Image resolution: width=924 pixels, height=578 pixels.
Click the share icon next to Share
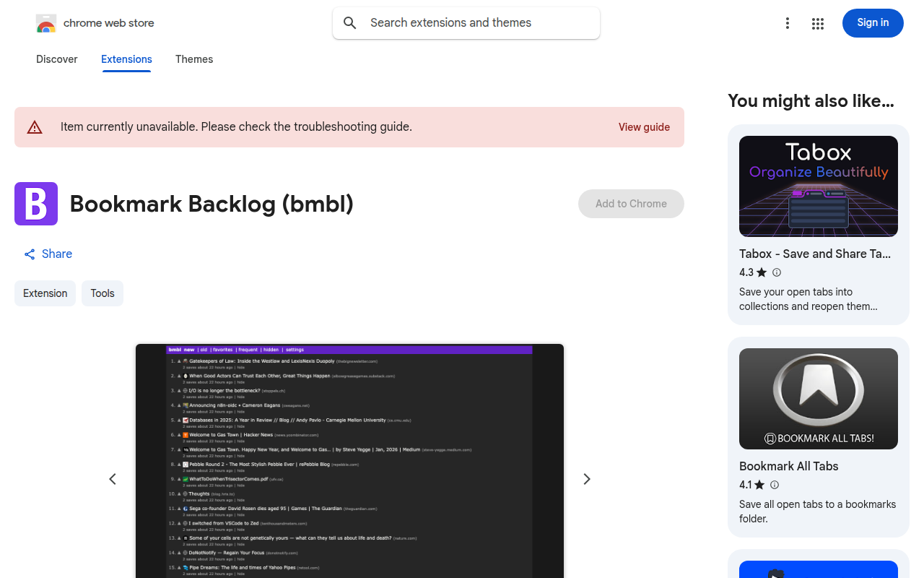(x=30, y=254)
